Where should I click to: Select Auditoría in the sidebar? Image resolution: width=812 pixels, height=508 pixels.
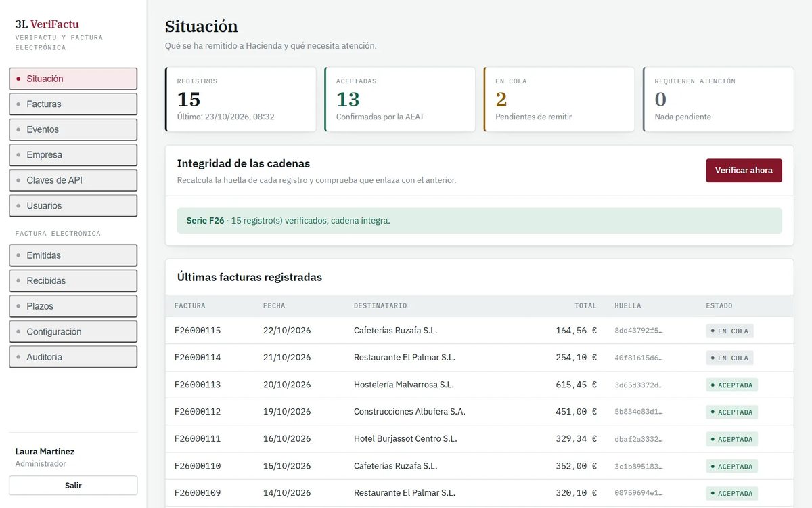73,357
